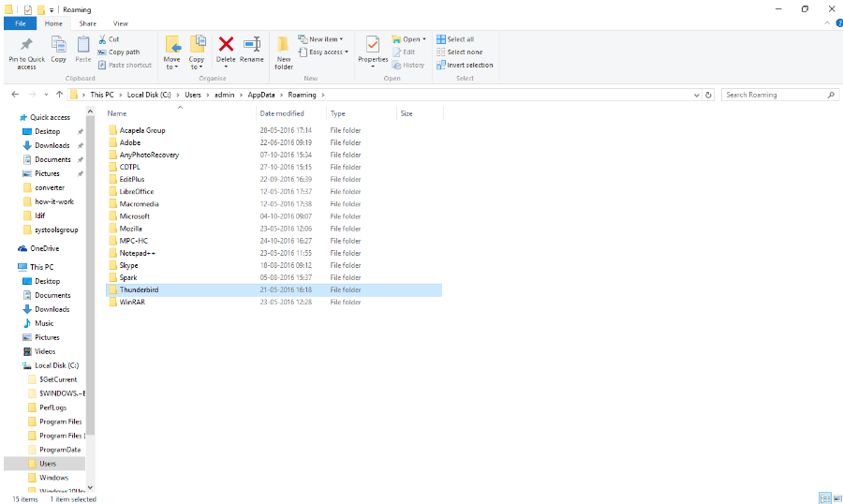Screen dimensions: 843x504
Task: Click Copy path in Clipboard group
Action: (x=119, y=52)
